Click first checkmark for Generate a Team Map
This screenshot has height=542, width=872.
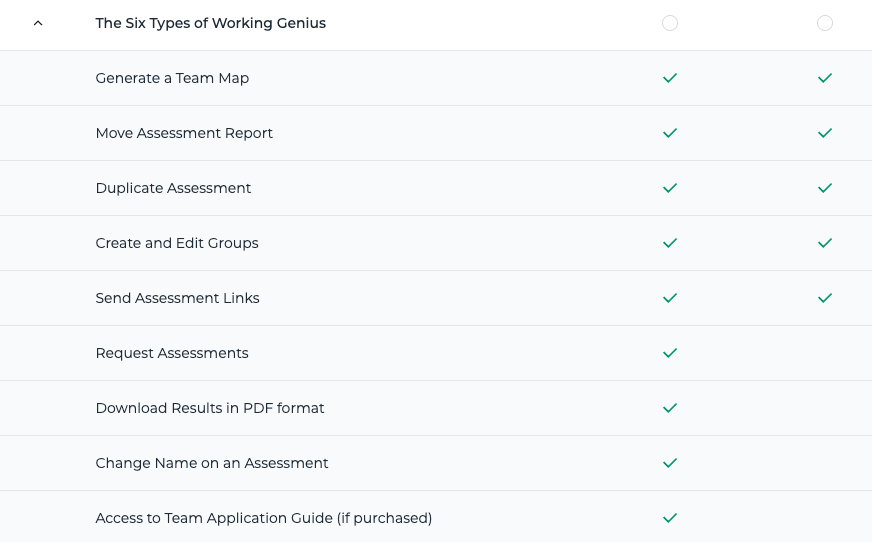(670, 78)
